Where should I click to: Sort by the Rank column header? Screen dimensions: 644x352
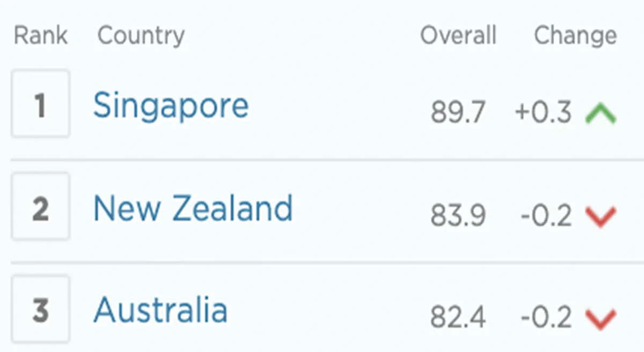click(x=41, y=36)
